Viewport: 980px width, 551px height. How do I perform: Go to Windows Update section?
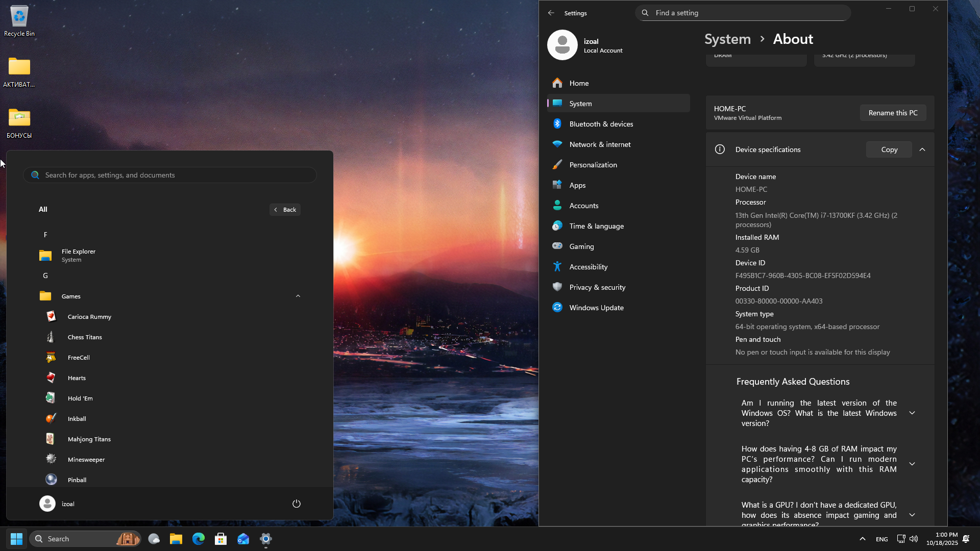tap(596, 308)
